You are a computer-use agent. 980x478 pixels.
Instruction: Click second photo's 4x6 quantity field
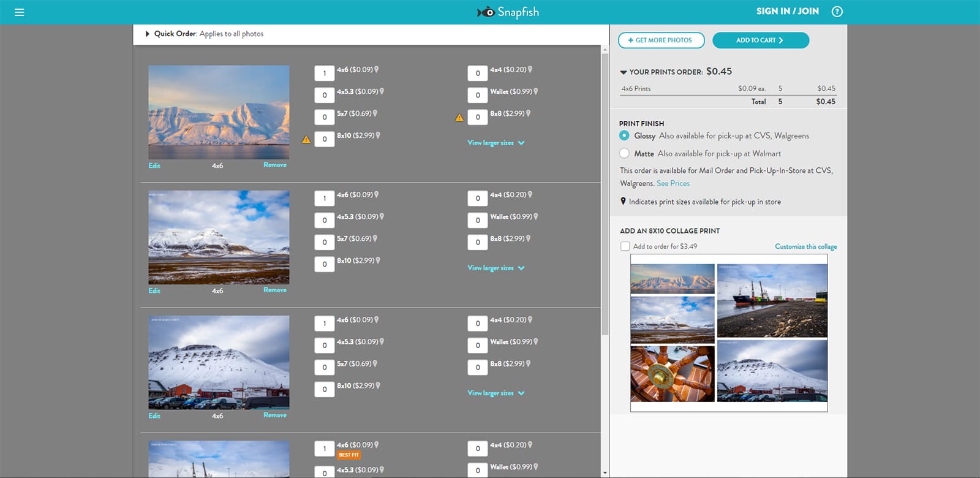[325, 198]
